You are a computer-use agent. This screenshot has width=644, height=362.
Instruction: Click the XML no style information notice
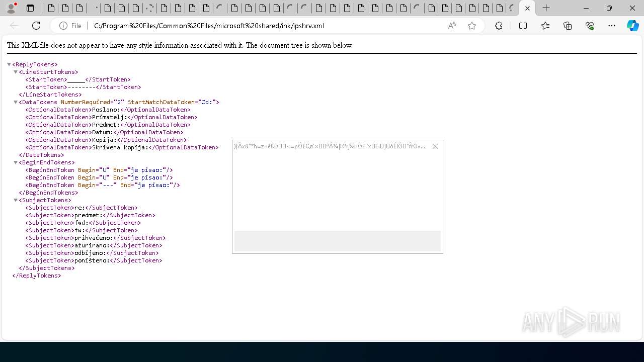pos(180,45)
